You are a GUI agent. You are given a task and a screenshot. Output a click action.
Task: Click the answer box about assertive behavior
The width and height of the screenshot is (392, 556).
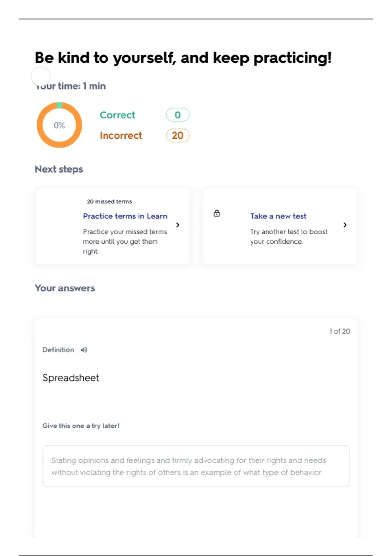[x=196, y=466]
